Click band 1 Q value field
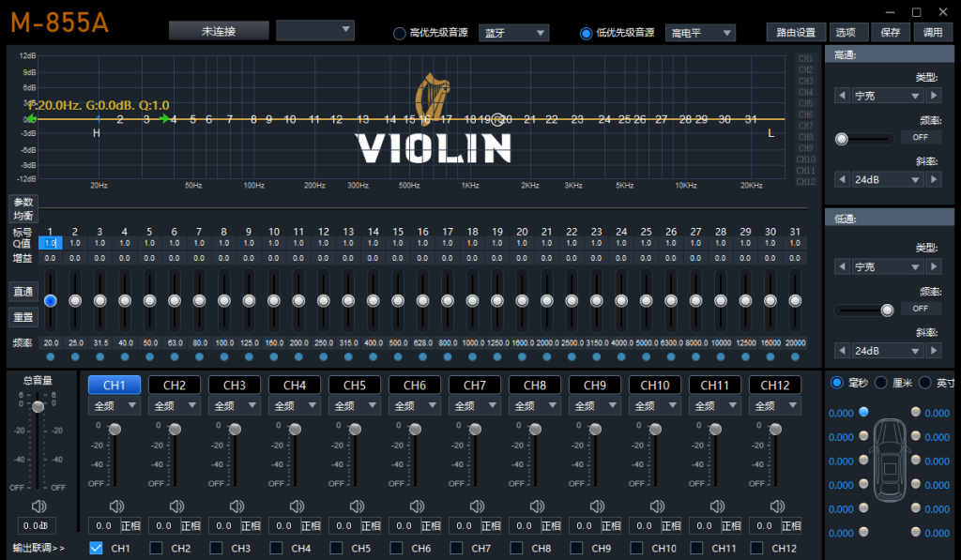The image size is (961, 560). tap(51, 243)
